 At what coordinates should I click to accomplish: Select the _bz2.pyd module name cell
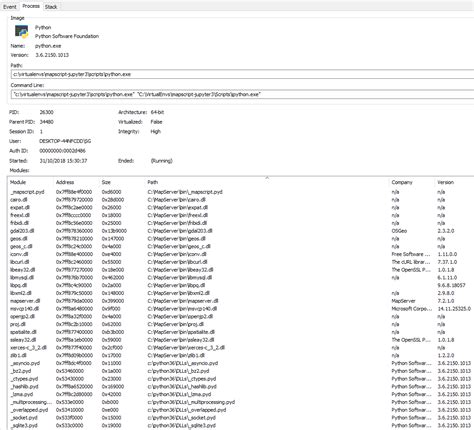[x=21, y=371]
